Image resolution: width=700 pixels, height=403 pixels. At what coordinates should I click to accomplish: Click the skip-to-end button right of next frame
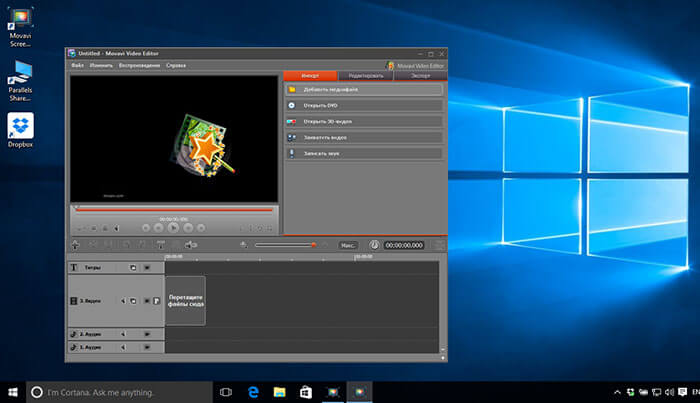(201, 228)
